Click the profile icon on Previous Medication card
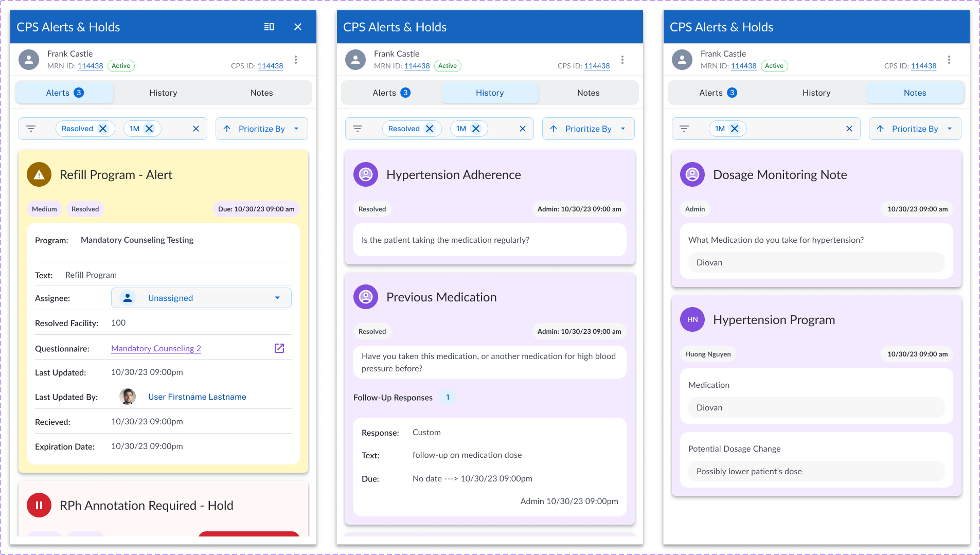 [366, 297]
